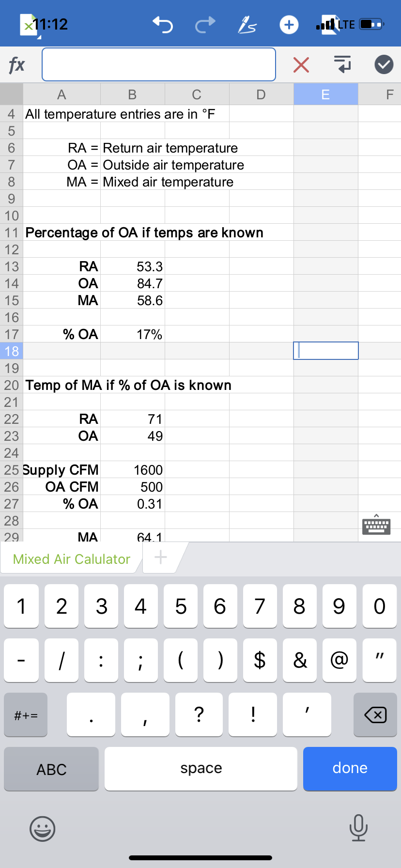Viewport: 401px width, 868px height.
Task: Tap the redo arrow icon
Action: [x=205, y=24]
